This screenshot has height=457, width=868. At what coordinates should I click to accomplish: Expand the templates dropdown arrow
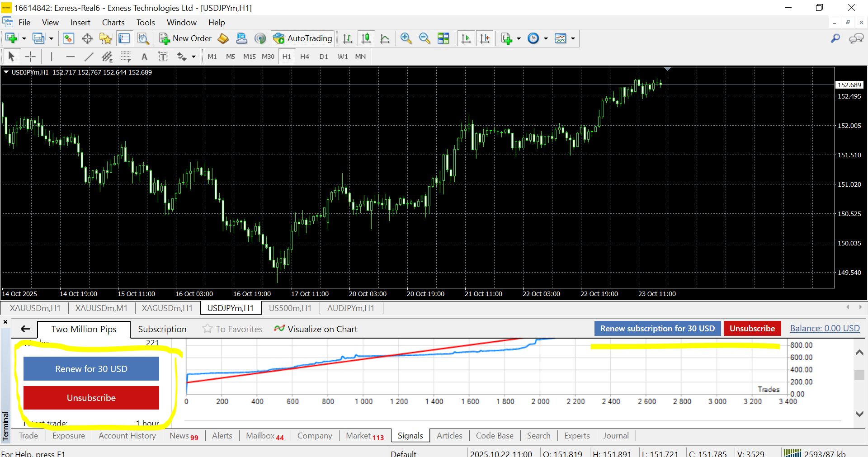coord(573,38)
